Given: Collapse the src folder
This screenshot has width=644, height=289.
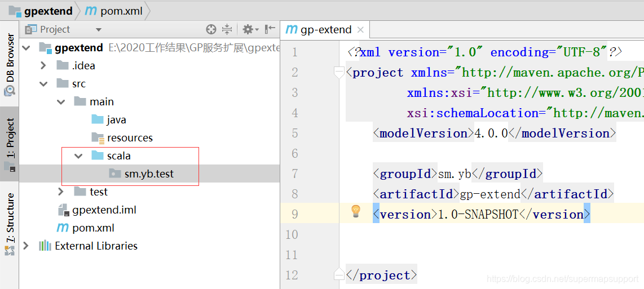Looking at the screenshot, I should pyautogui.click(x=43, y=84).
